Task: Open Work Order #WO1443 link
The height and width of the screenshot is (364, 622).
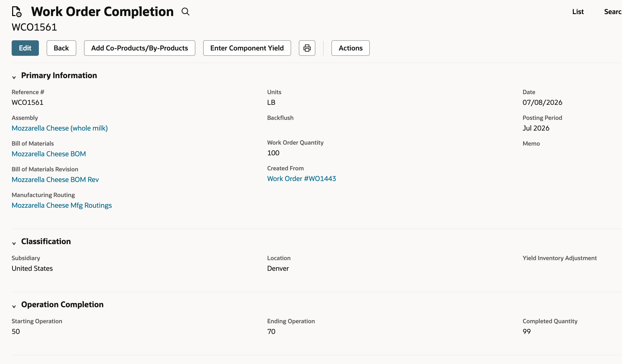Action: pyautogui.click(x=301, y=179)
